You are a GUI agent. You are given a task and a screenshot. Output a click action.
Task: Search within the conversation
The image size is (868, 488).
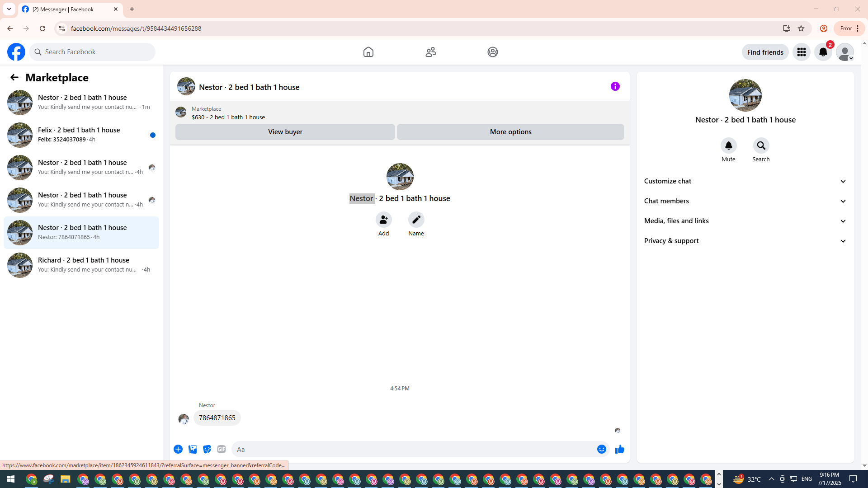click(x=761, y=145)
